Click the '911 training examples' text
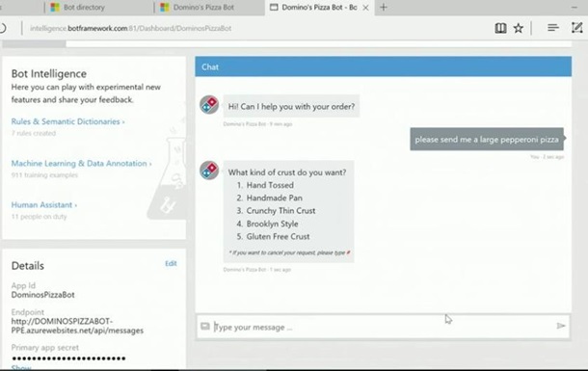This screenshot has width=588, height=371. click(x=44, y=175)
